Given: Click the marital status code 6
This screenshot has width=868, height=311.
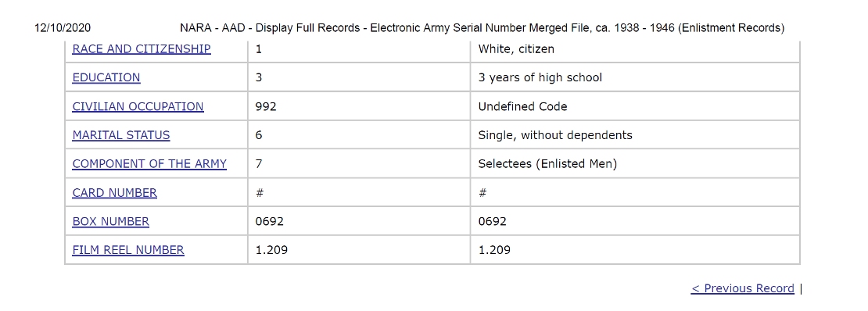Looking at the screenshot, I should coord(259,135).
